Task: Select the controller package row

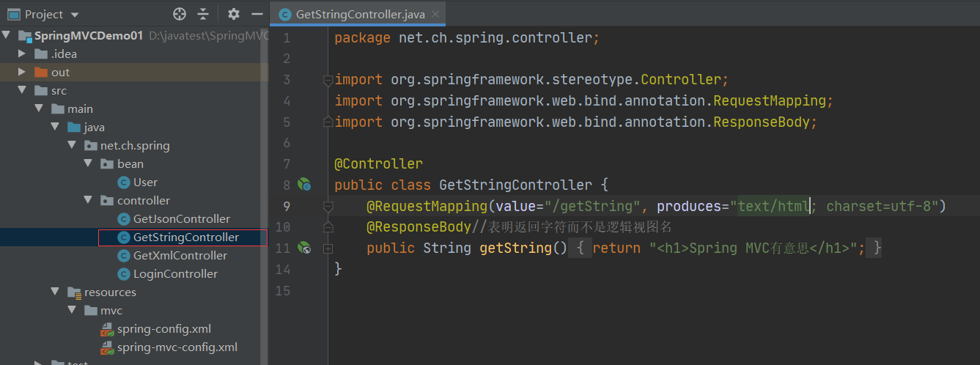Action: tap(134, 200)
